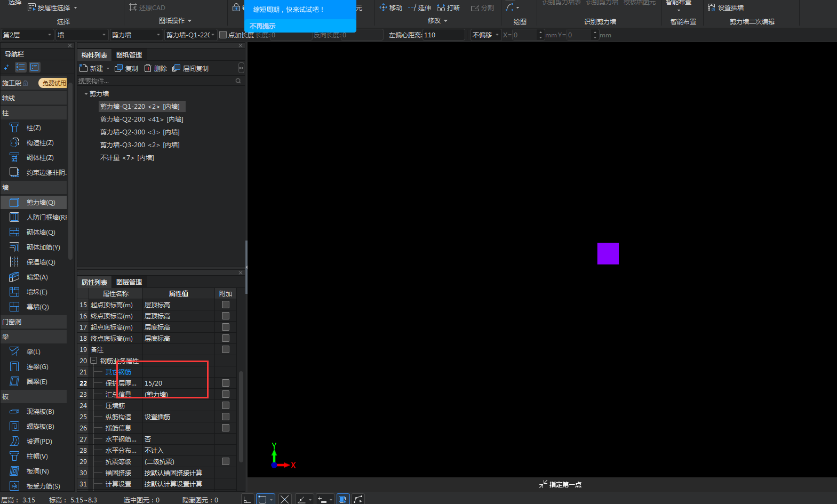Viewport: 837px width, 504px height.
Task: Select the 螺旋板(B) spiral slab icon
Action: pos(14,426)
